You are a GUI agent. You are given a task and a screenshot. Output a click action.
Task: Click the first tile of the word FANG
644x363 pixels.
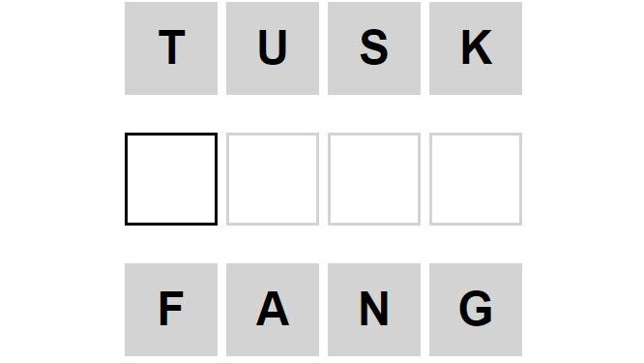171,310
